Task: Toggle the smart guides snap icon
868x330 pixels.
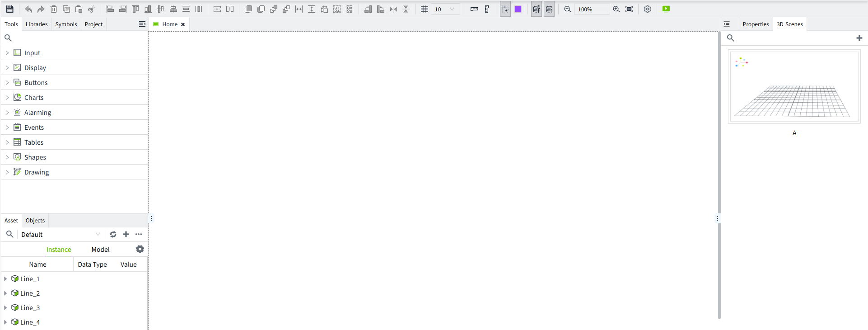Action: tap(505, 9)
